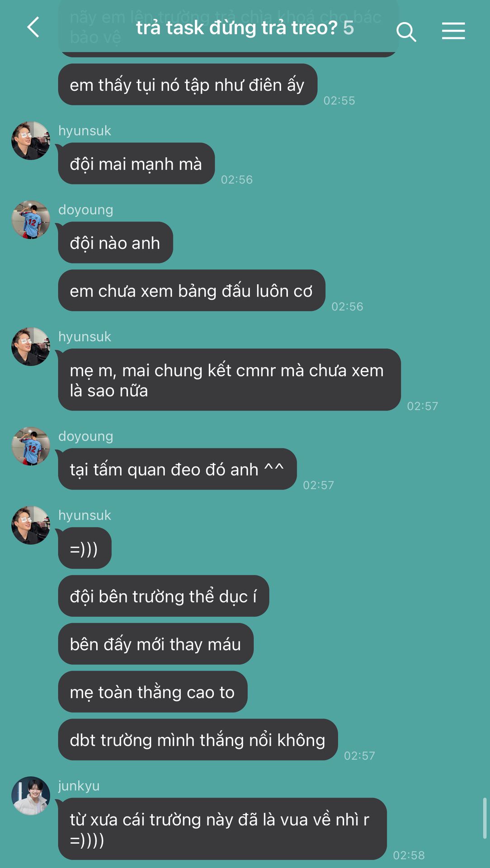Select message 'đội mai mạnh mà'
The height and width of the screenshot is (868, 490).
tap(137, 164)
